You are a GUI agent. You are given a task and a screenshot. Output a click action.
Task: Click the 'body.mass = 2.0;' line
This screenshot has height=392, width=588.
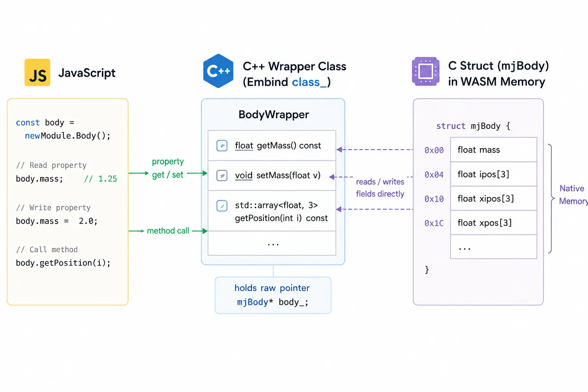tap(57, 221)
